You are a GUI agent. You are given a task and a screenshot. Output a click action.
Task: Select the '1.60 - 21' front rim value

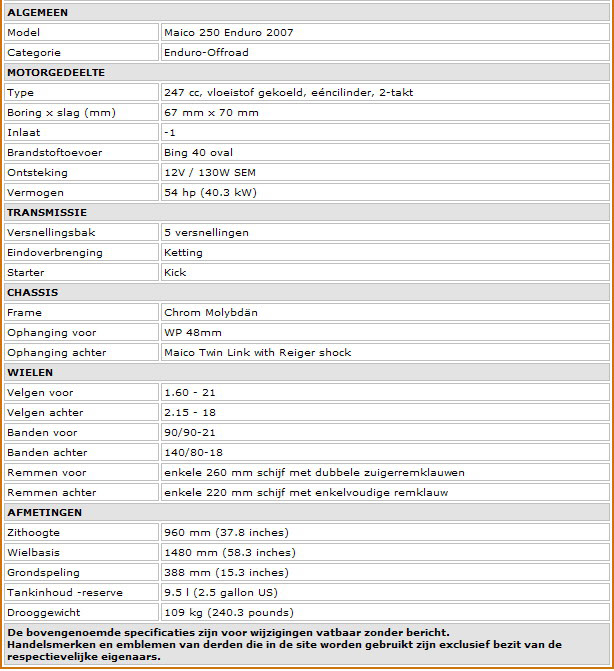pyautogui.click(x=190, y=392)
